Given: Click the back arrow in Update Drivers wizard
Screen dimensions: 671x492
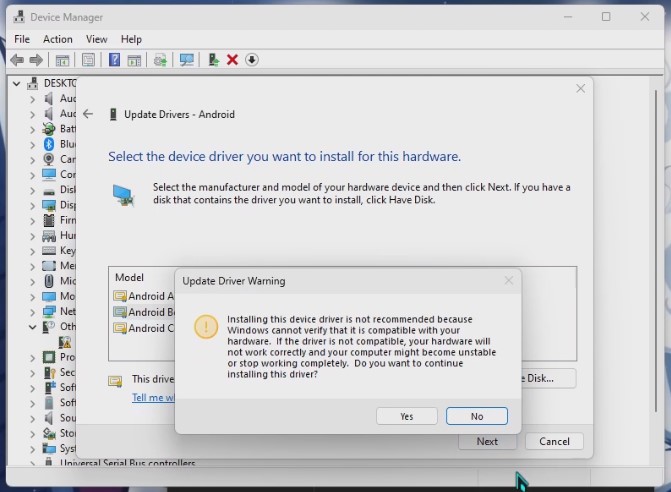Looking at the screenshot, I should coord(88,114).
